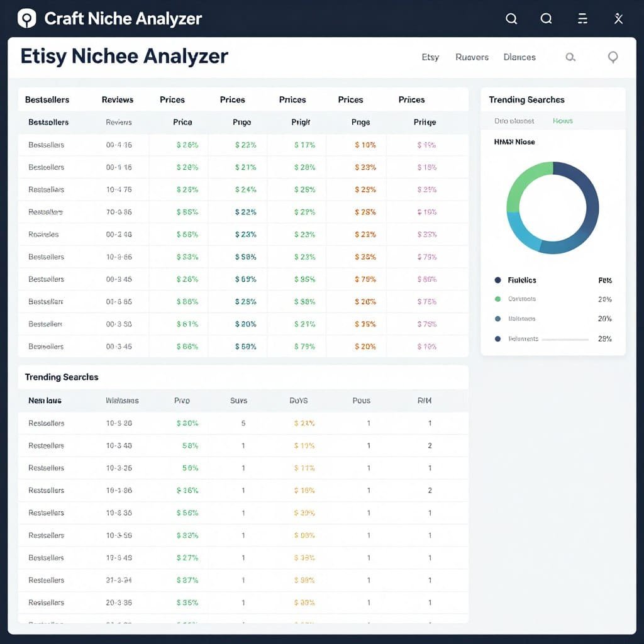Viewport: 644px width, 644px height.
Task: Click the cell 19-9 49 in lower table
Action: point(119,558)
